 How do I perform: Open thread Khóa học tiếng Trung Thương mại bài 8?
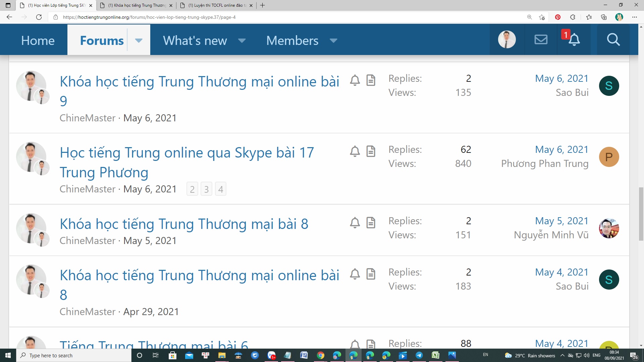[x=184, y=224]
